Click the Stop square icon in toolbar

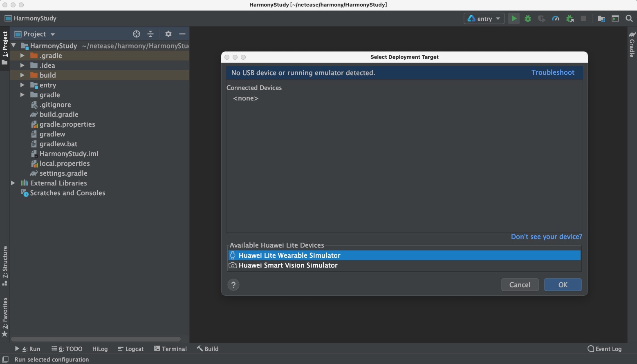583,18
